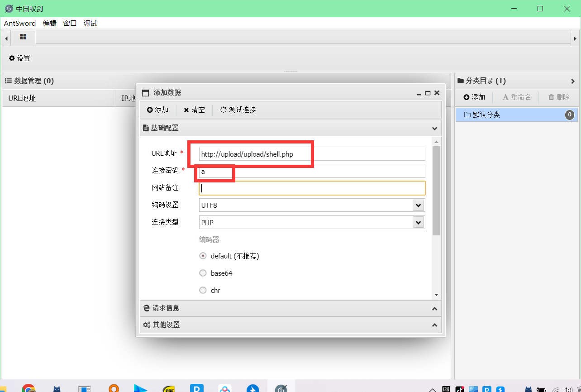This screenshot has width=581, height=392.
Task: Click the dialog's vertical scrollbar
Action: coord(436,190)
